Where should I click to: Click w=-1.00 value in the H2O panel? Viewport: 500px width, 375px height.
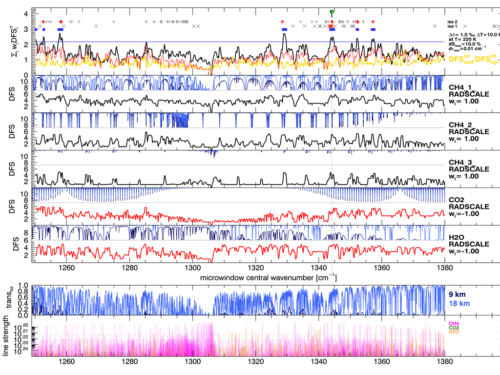[x=464, y=251]
